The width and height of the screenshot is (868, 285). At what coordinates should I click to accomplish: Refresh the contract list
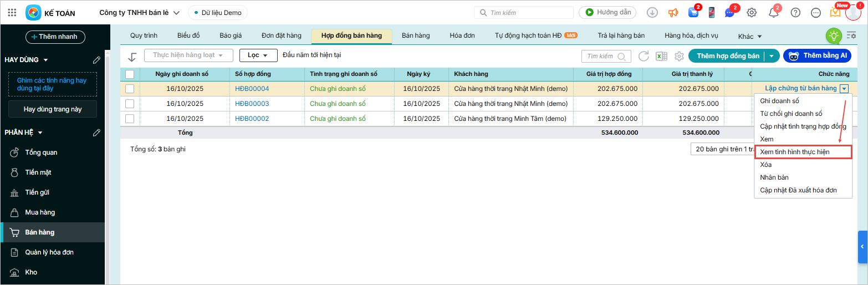coord(644,56)
